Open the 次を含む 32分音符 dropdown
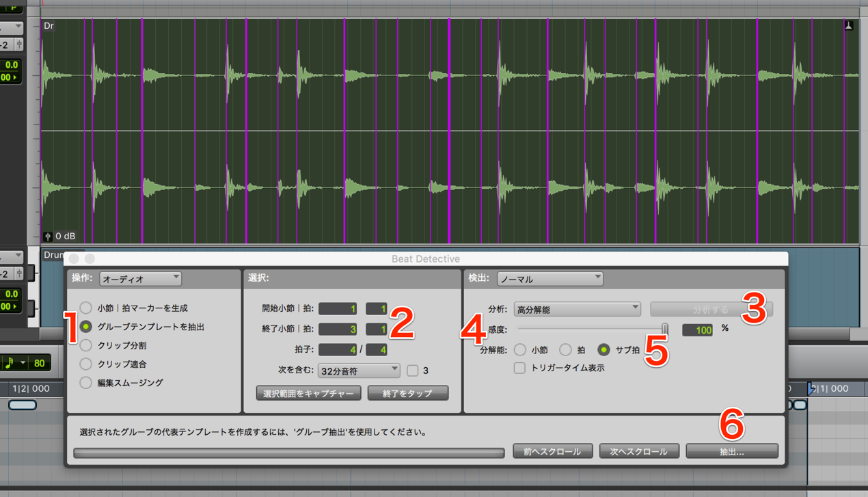Image resolution: width=868 pixels, height=497 pixels. coord(359,371)
